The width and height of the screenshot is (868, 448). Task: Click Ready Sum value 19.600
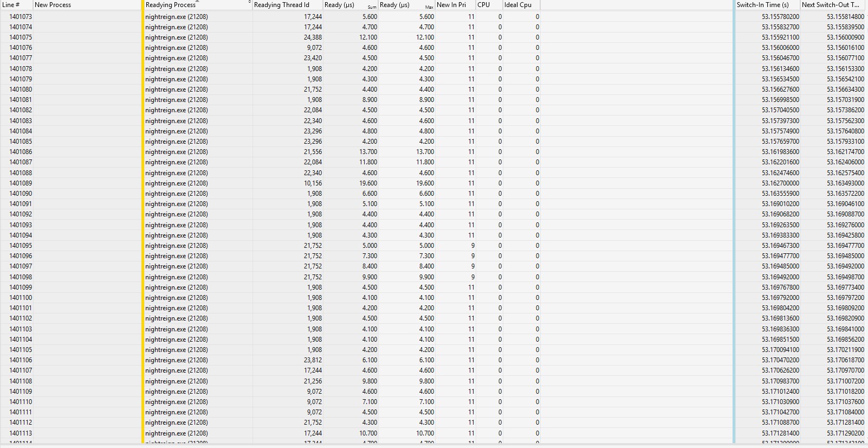point(368,183)
